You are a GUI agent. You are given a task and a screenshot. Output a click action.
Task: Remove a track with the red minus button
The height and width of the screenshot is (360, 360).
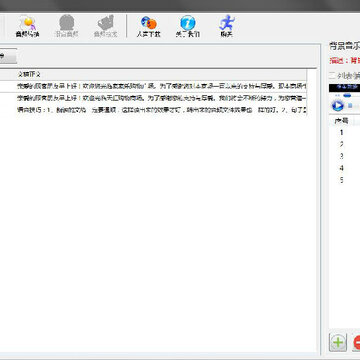(x=356, y=342)
